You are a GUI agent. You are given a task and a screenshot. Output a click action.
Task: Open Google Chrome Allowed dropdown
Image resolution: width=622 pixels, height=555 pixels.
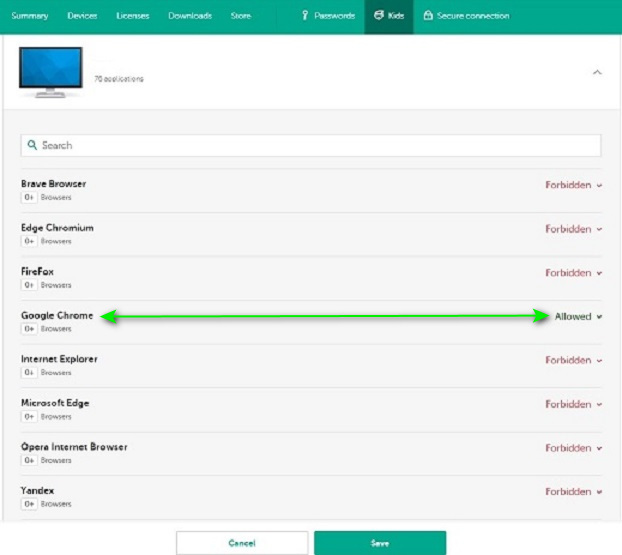[578, 317]
